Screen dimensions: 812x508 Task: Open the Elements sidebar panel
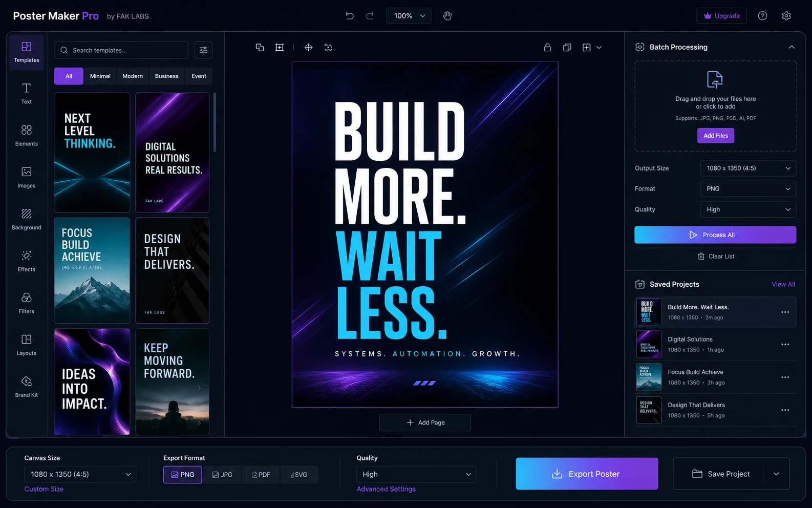pos(27,135)
